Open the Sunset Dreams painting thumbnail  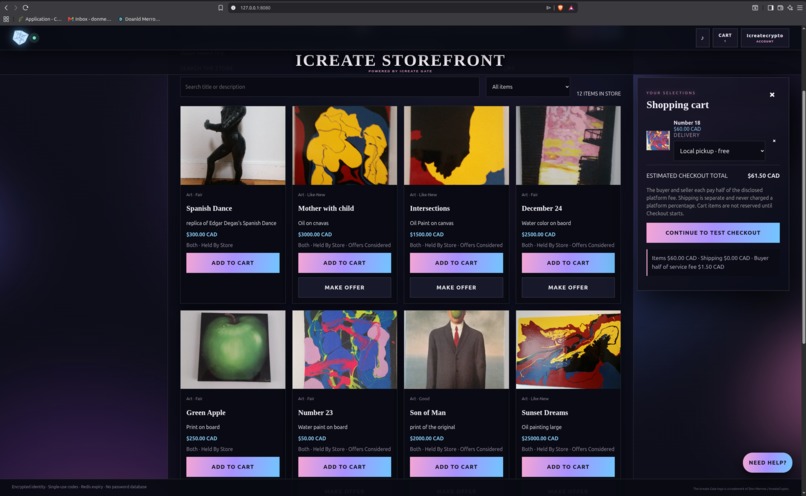(x=568, y=350)
